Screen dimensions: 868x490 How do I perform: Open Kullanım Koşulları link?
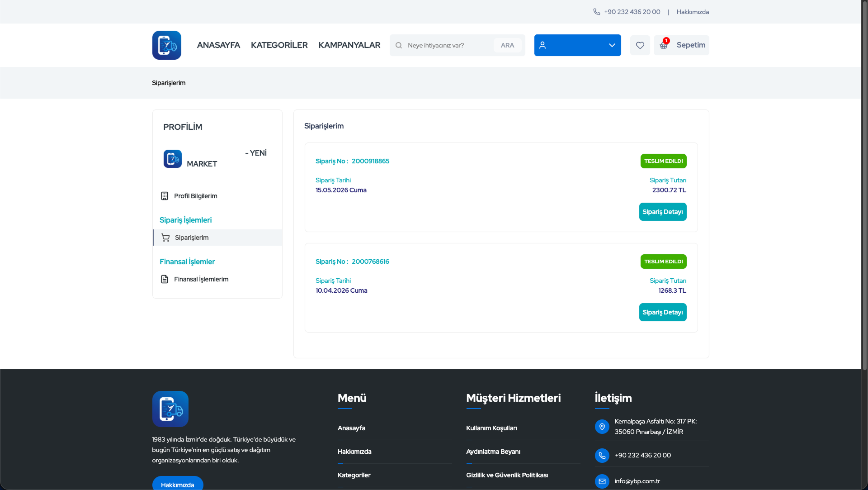[x=491, y=428]
